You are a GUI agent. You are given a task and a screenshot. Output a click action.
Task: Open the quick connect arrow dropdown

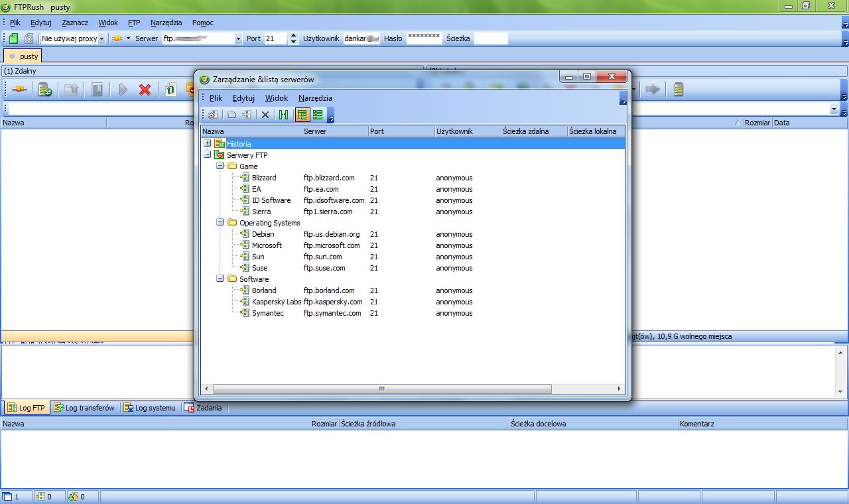tap(128, 38)
